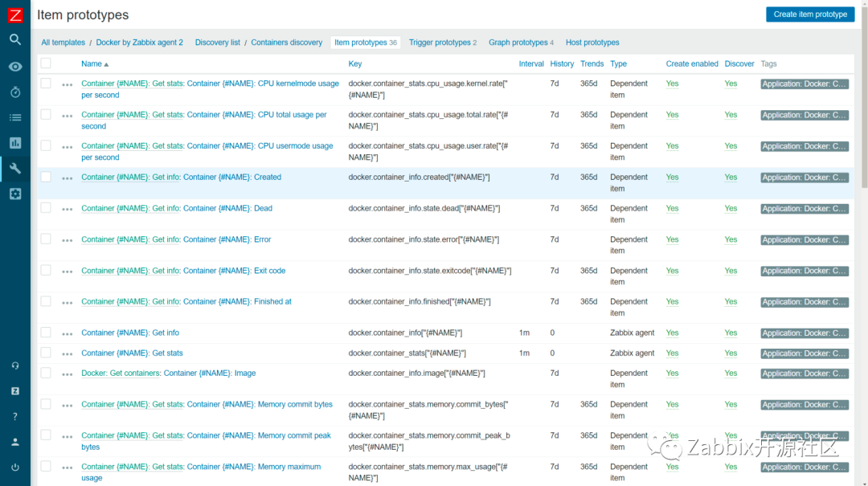Image resolution: width=868 pixels, height=486 pixels.
Task: Open Help question mark icon
Action: click(x=15, y=416)
